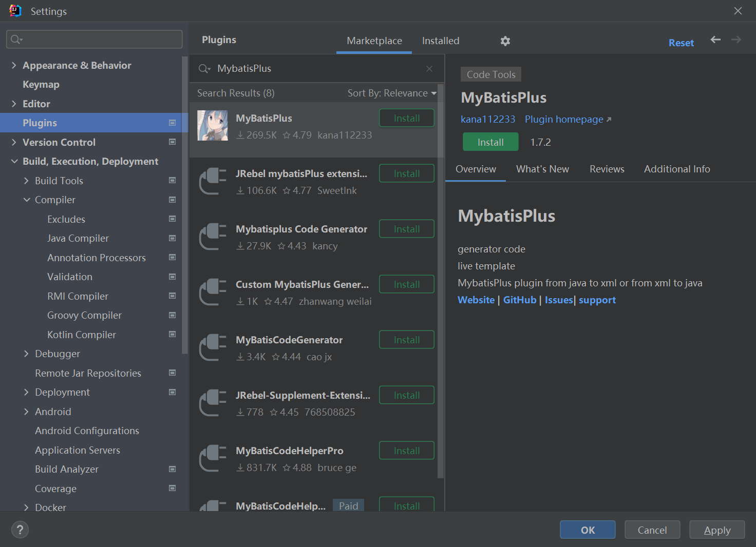
Task: Click the settings search magnifier icon
Action: [17, 40]
